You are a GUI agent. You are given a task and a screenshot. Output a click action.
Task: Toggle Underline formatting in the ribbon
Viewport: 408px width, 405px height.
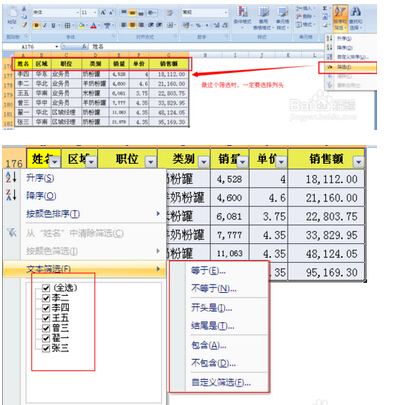[x=53, y=25]
